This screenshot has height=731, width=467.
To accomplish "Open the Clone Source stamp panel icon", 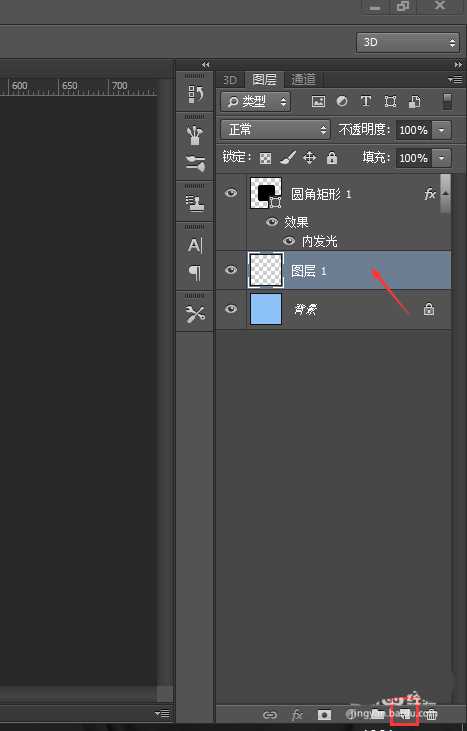I will click(195, 204).
